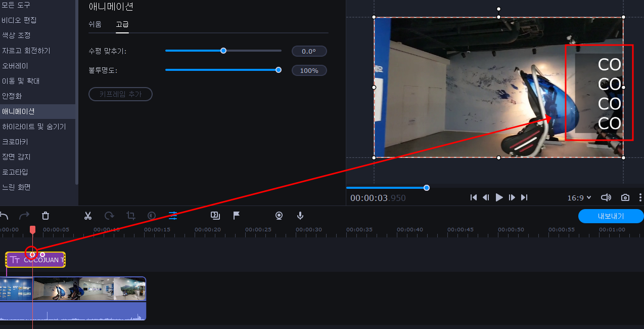
Task: Open the transition wizard icon
Action: [x=215, y=216]
